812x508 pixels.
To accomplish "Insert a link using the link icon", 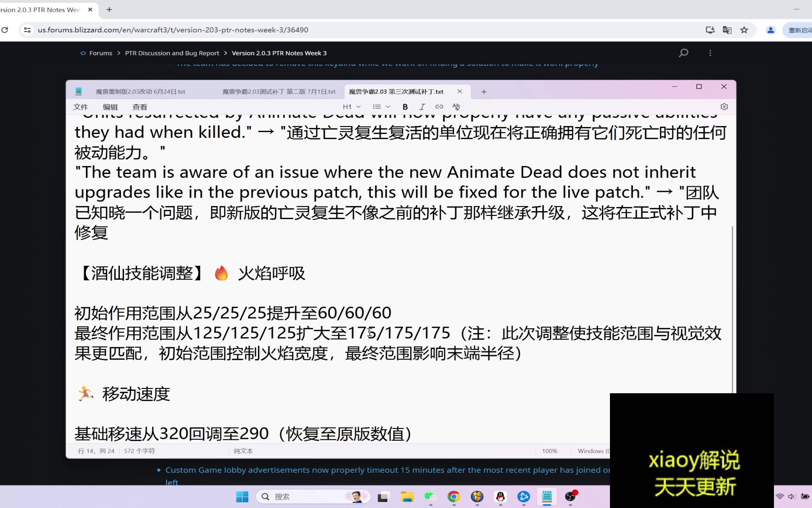I will [x=439, y=107].
